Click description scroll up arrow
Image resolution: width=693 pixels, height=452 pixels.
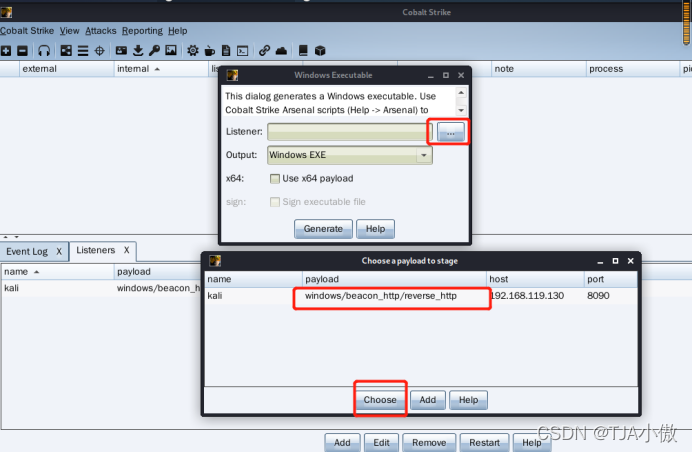click(x=461, y=93)
